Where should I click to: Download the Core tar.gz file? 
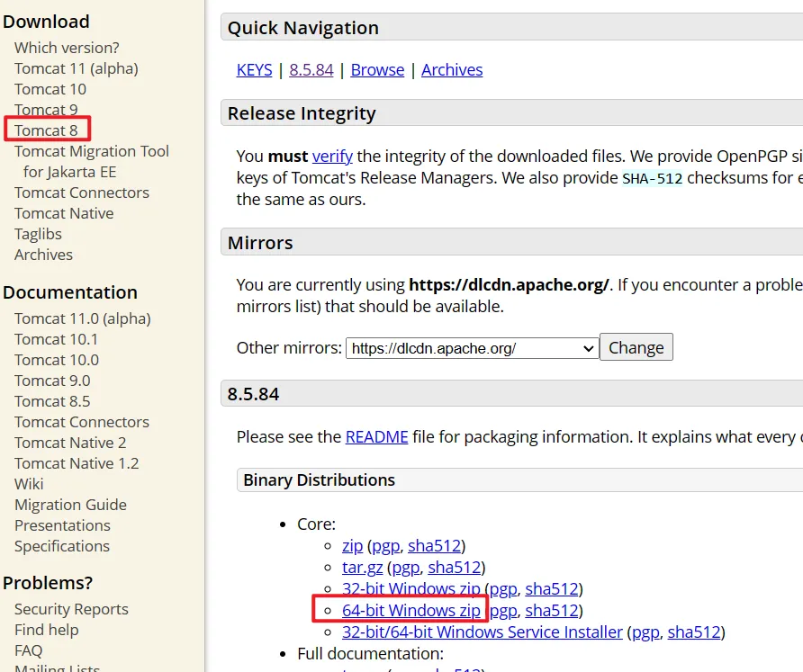tap(363, 568)
